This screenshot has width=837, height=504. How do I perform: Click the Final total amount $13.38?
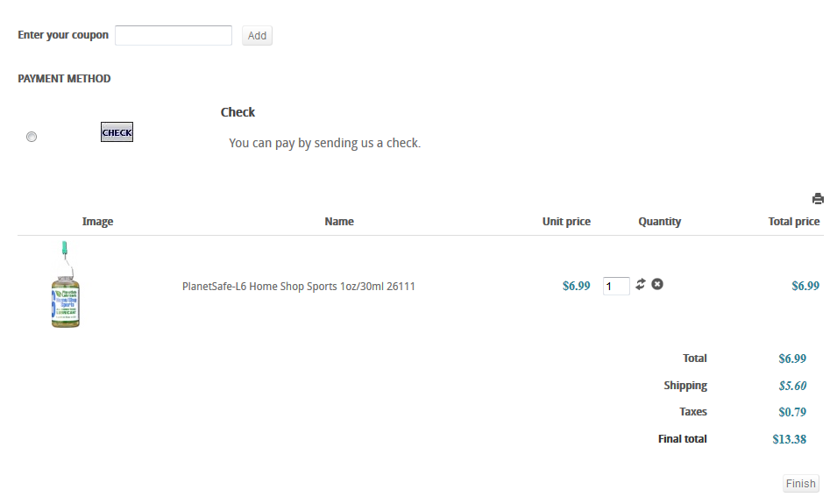tap(789, 439)
